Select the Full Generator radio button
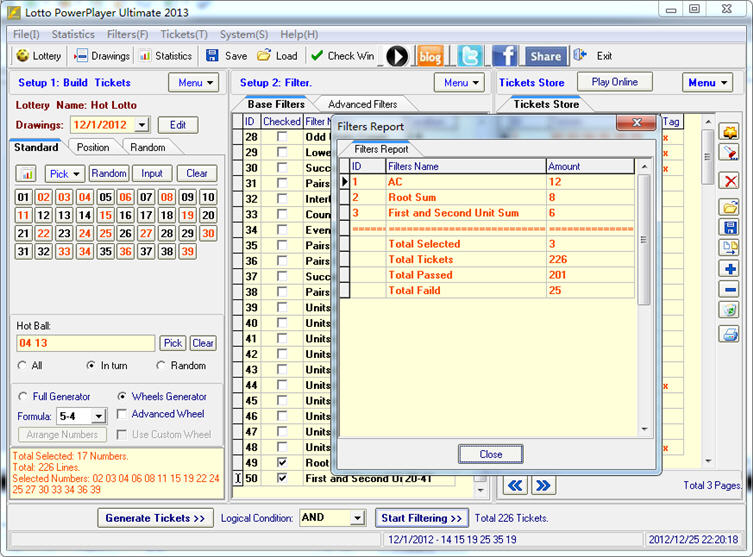This screenshot has height=557, width=753. pyautogui.click(x=23, y=397)
